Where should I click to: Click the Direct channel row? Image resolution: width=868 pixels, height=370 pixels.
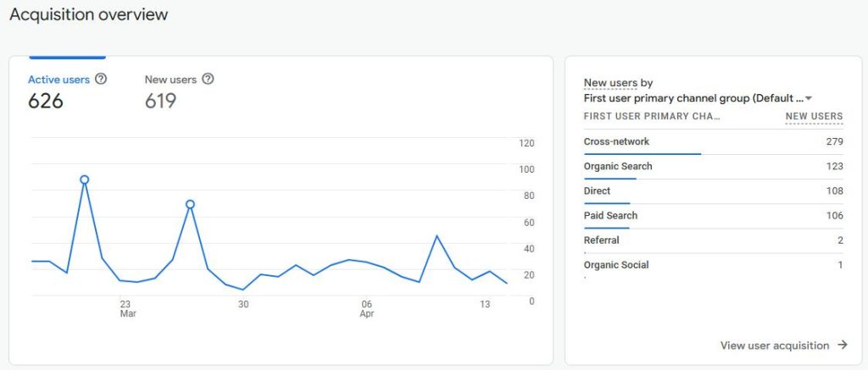713,192
